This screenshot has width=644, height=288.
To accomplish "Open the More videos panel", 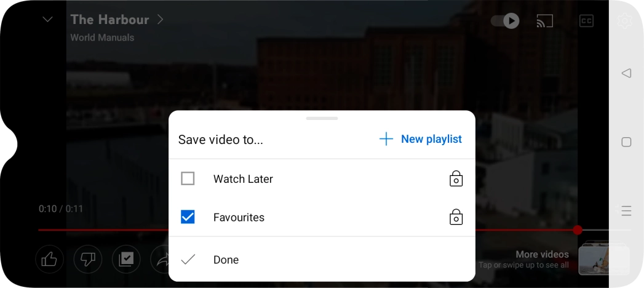I will point(524,259).
